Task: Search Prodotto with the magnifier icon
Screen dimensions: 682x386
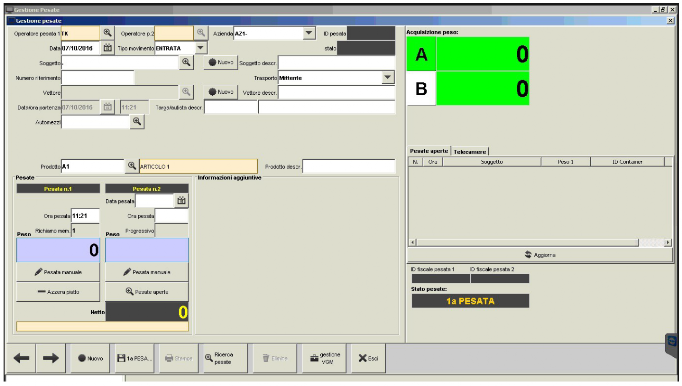Action: pos(132,166)
